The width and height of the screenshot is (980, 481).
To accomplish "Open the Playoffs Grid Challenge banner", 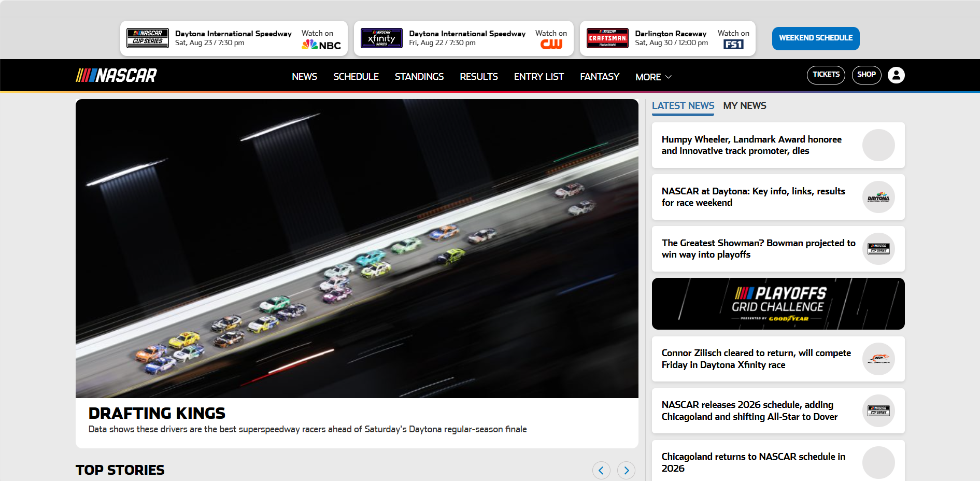I will coord(778,304).
